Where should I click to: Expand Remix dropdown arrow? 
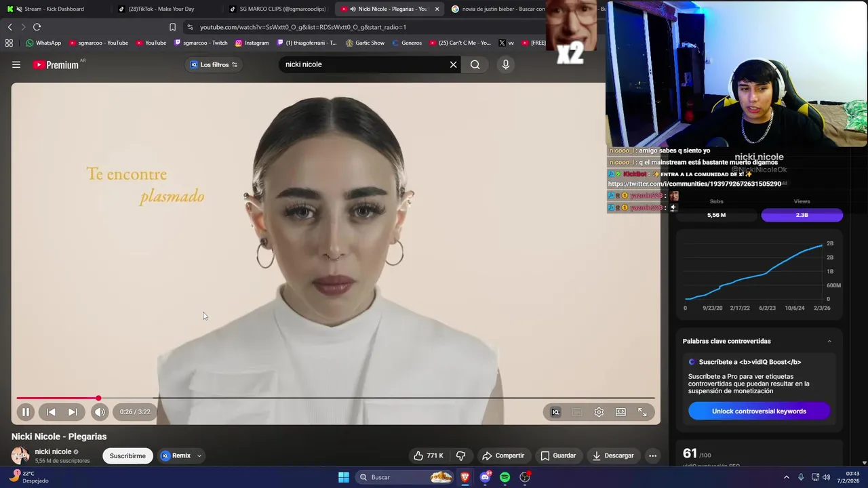[199, 456]
